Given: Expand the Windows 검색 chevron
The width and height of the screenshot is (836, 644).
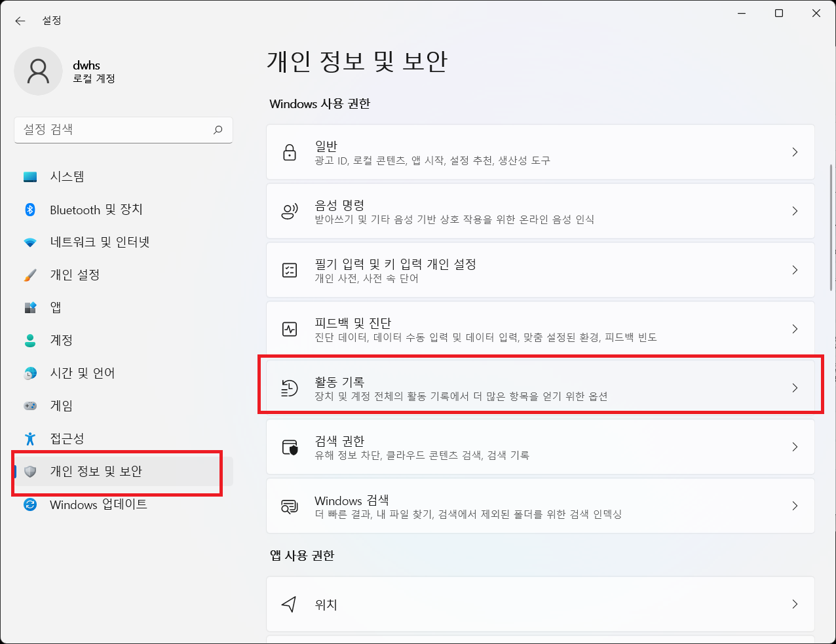Looking at the screenshot, I should click(795, 506).
